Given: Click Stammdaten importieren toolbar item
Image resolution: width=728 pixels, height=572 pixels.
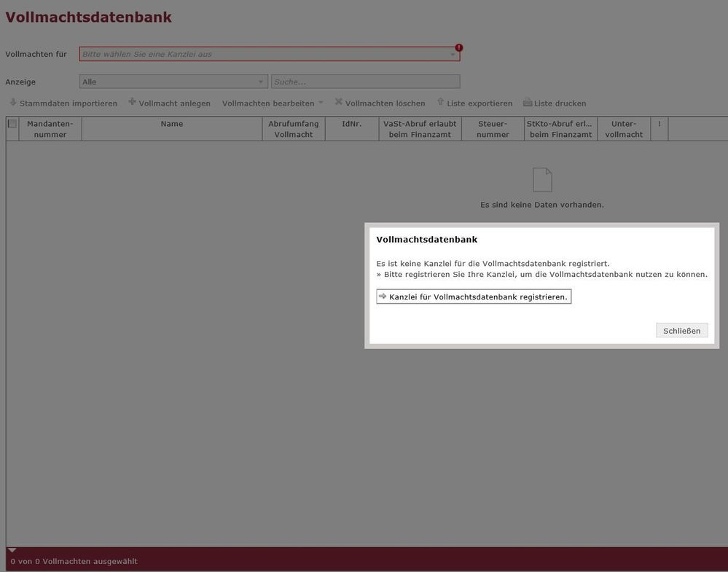Looking at the screenshot, I should coord(63,103).
